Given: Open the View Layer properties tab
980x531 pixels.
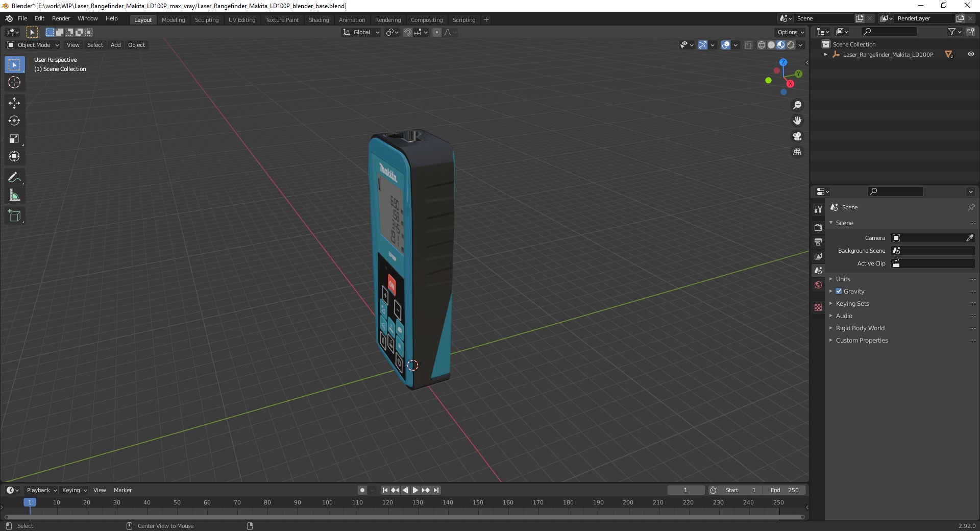Looking at the screenshot, I should click(x=818, y=256).
